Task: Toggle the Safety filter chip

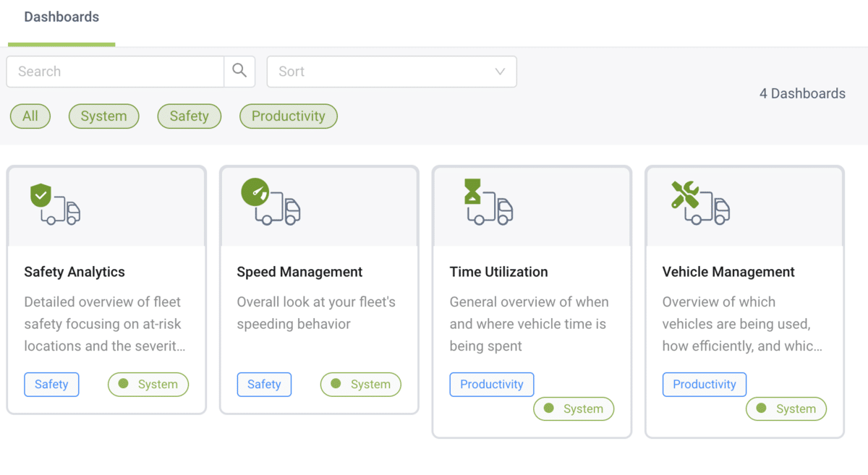Action: [x=189, y=116]
